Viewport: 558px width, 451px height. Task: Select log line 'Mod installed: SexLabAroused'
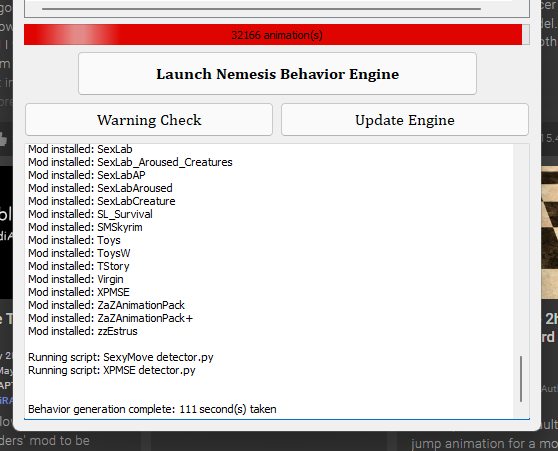click(100, 188)
